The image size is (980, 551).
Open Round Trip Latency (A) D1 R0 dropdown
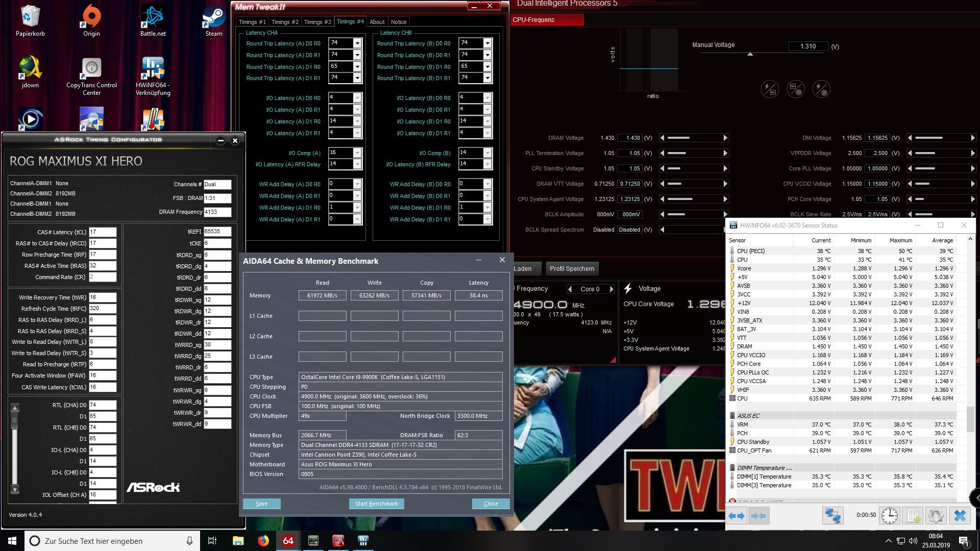(x=357, y=67)
